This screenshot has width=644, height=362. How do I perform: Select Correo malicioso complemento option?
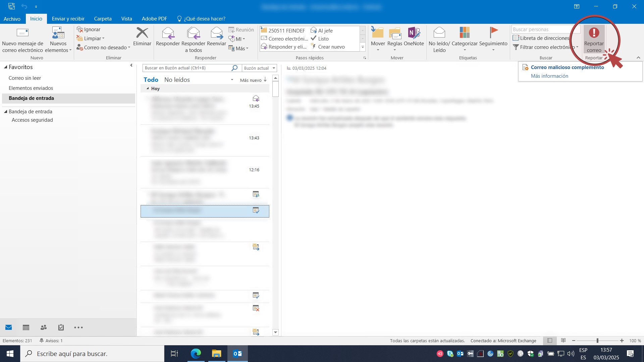coord(567,67)
